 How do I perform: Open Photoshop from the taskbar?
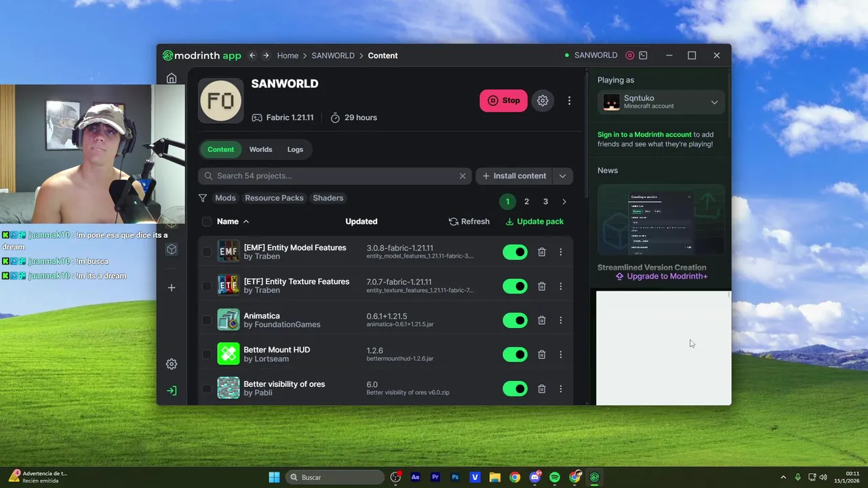point(455,477)
